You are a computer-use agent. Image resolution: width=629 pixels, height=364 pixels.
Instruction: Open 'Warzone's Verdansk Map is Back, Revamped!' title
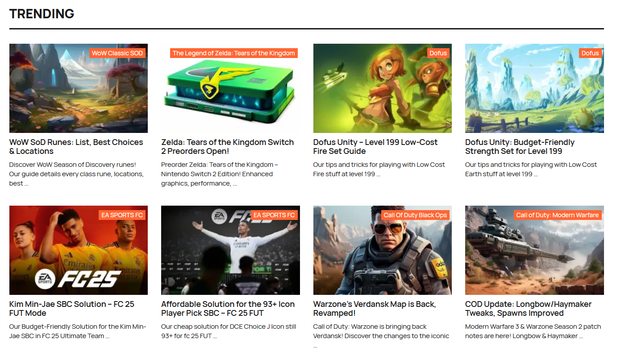tap(375, 309)
